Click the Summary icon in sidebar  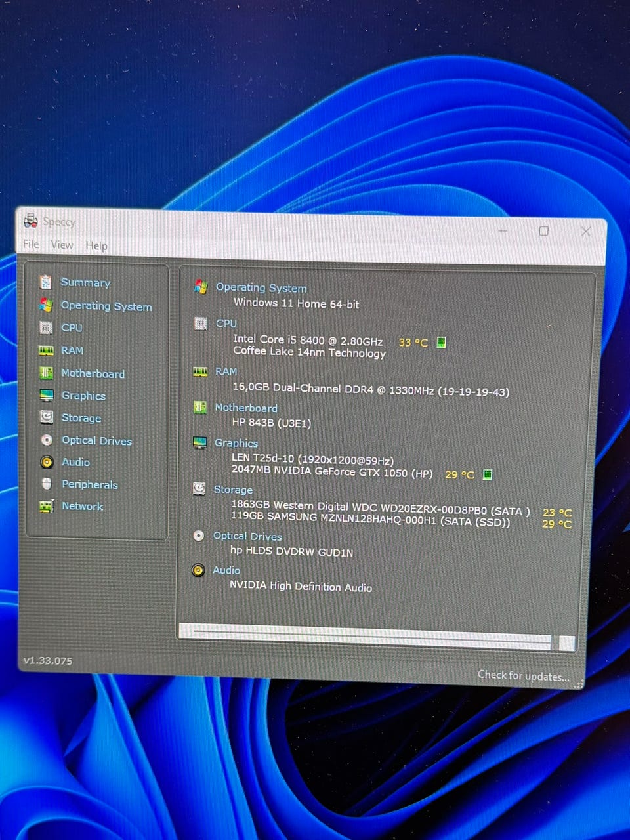(45, 282)
